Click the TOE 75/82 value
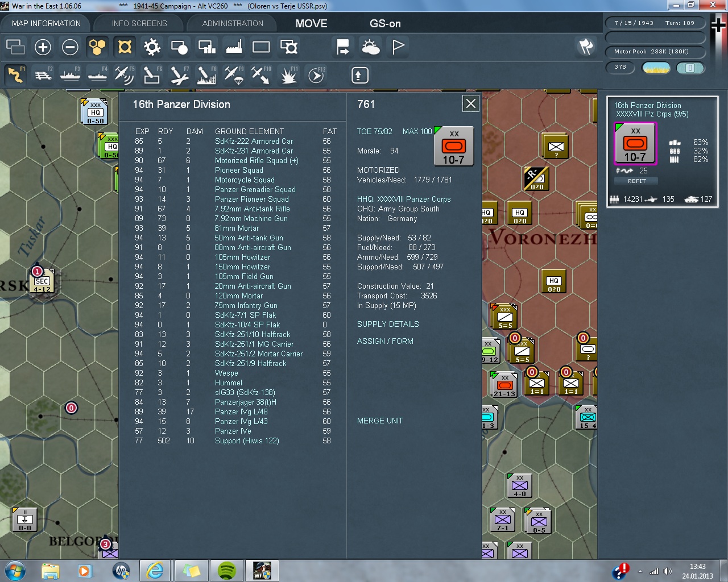Viewport: 728px width, 582px height. click(x=374, y=131)
